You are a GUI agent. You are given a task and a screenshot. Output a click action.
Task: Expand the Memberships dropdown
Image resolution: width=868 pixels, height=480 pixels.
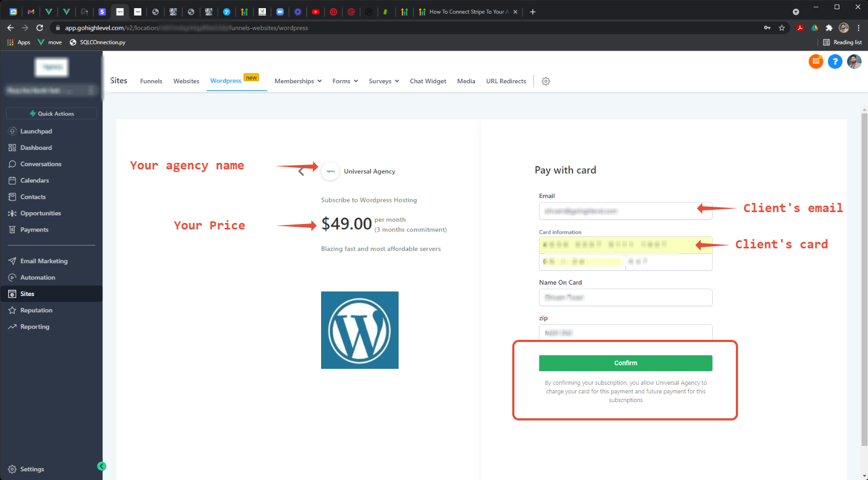click(298, 81)
